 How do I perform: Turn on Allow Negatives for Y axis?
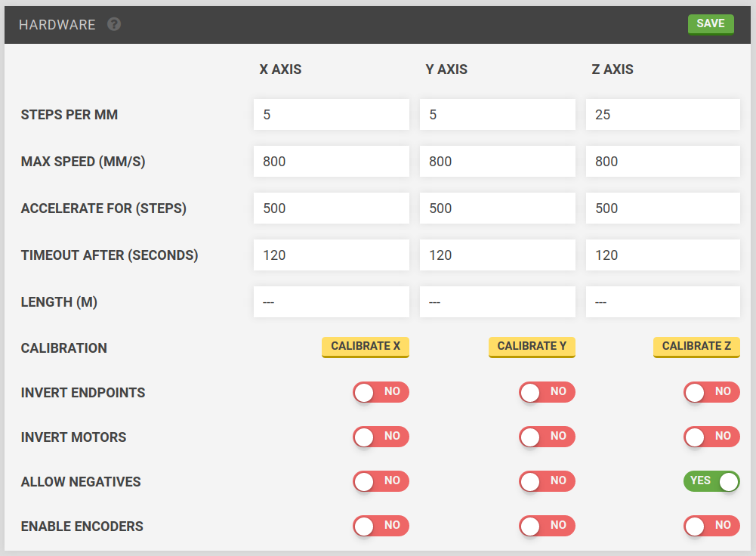pyautogui.click(x=547, y=481)
